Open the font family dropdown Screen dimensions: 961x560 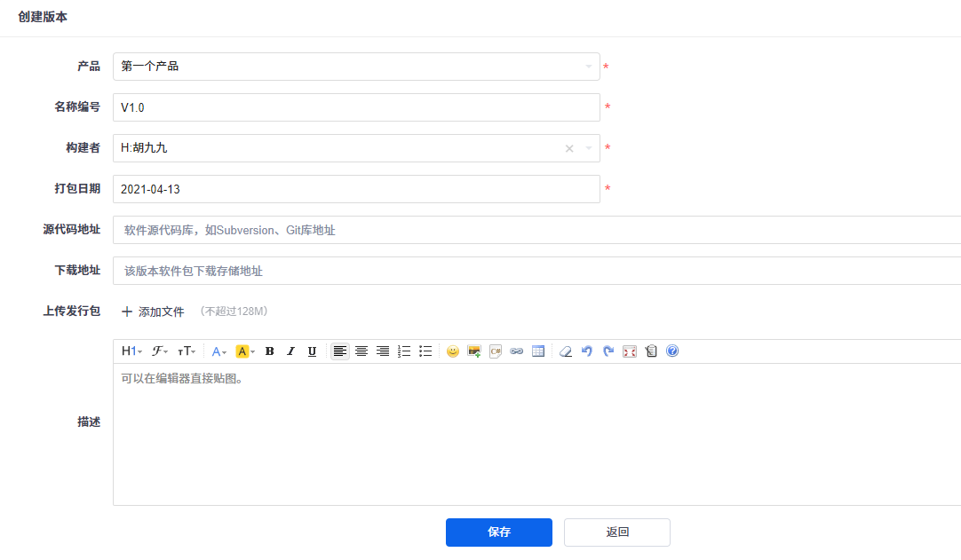159,351
